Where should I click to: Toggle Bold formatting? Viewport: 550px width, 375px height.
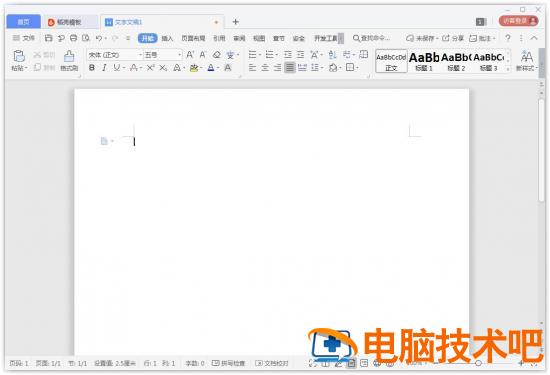[x=92, y=68]
